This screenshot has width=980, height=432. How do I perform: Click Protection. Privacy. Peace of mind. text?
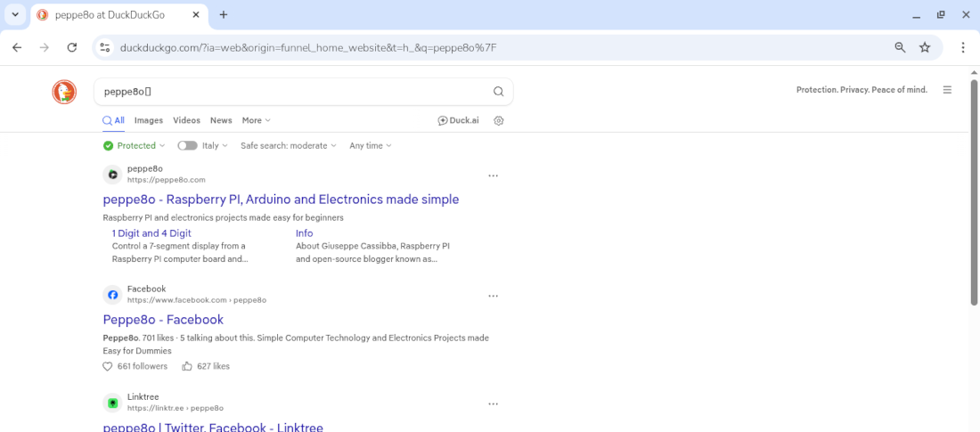point(862,90)
